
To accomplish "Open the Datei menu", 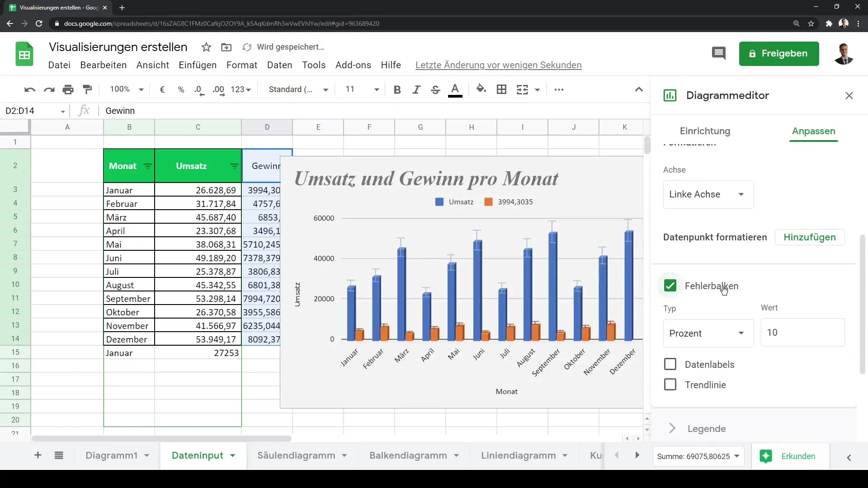I will pyautogui.click(x=59, y=65).
